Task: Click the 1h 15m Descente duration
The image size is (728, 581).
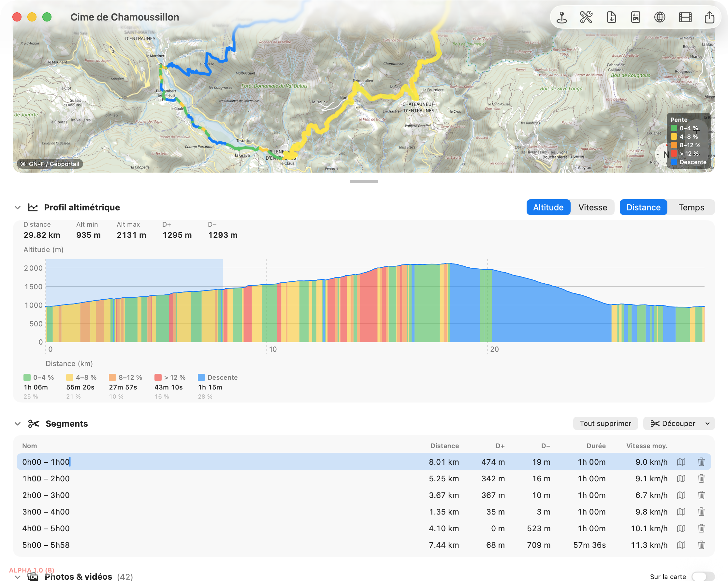Action: (210, 387)
